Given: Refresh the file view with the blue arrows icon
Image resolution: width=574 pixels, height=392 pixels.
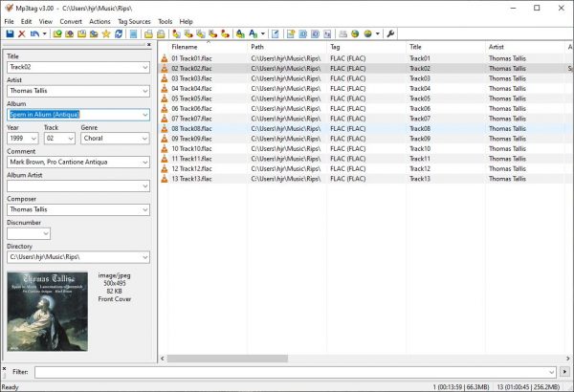Looking at the screenshot, I should (119, 34).
